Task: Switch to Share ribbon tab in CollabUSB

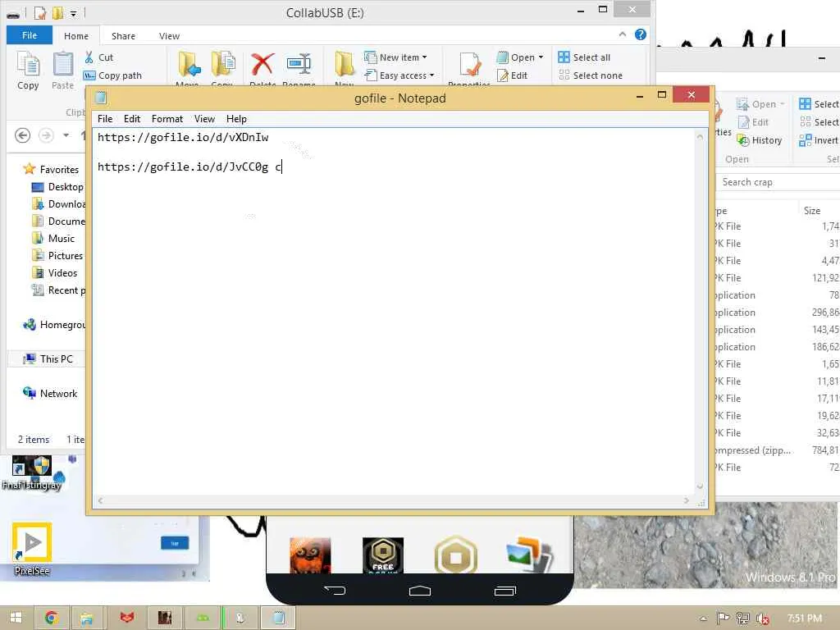Action: click(123, 36)
